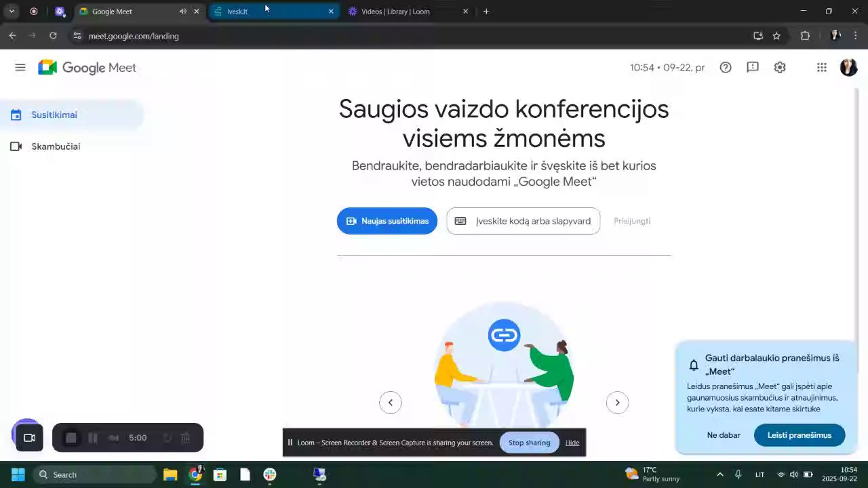Viewport: 868px width, 488px height.
Task: Click the taskbar Search box
Action: pyautogui.click(x=95, y=474)
